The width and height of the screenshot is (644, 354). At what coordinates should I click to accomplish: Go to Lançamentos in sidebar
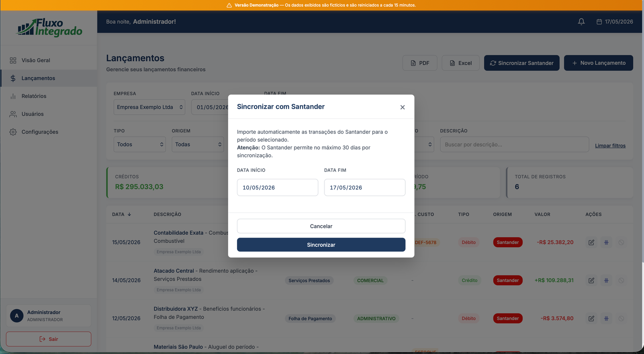coord(49,78)
